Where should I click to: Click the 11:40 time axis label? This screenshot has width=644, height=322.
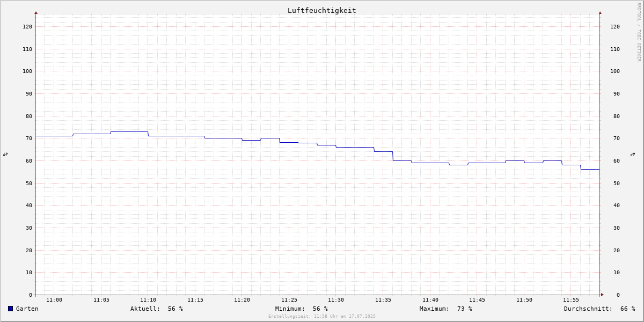click(430, 300)
